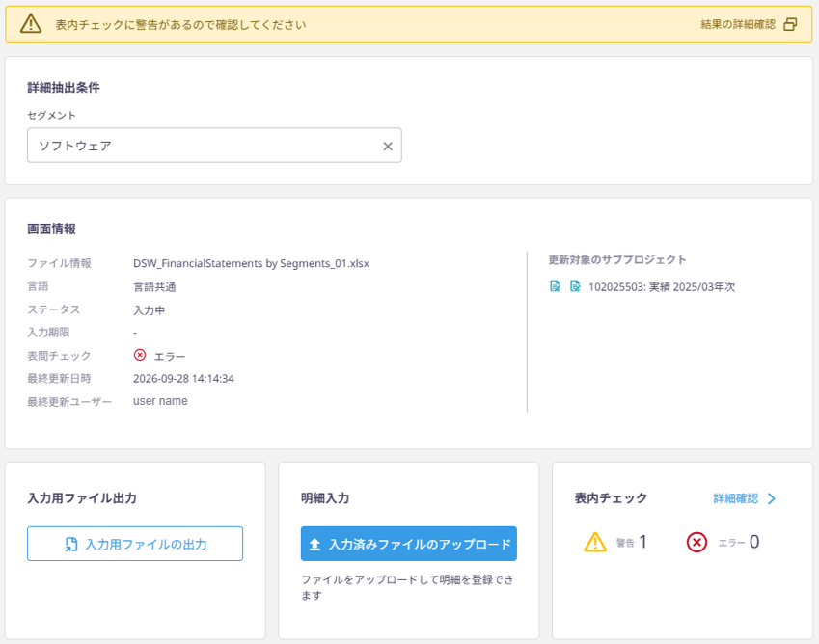Click the 入力用ファイル出力 card heading
Viewport: 819px width, 644px height.
[81, 497]
